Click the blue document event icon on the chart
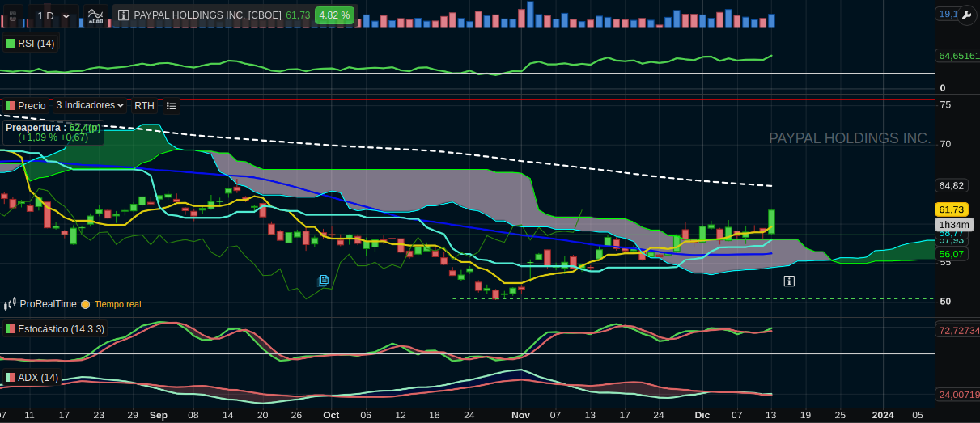Viewport: 980px width, 423px height. point(324,280)
